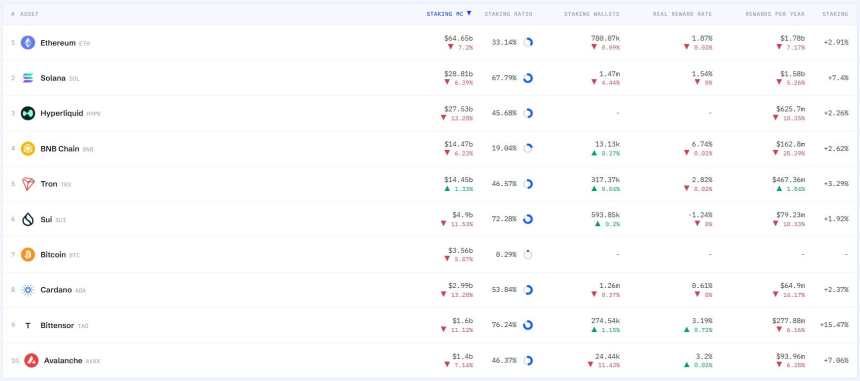The image size is (860, 381).
Task: Click Ethereum staking wallets 780.07k
Action: click(x=606, y=38)
